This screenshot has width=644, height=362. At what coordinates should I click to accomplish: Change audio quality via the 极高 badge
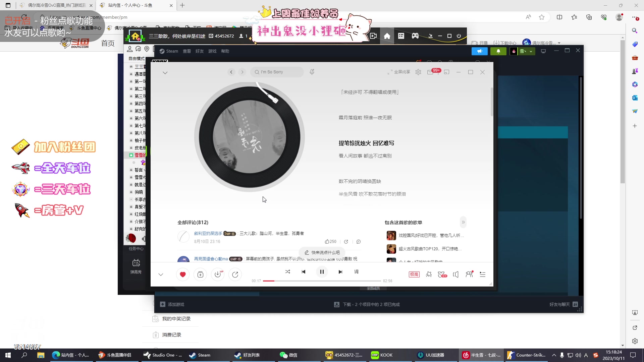tap(414, 275)
